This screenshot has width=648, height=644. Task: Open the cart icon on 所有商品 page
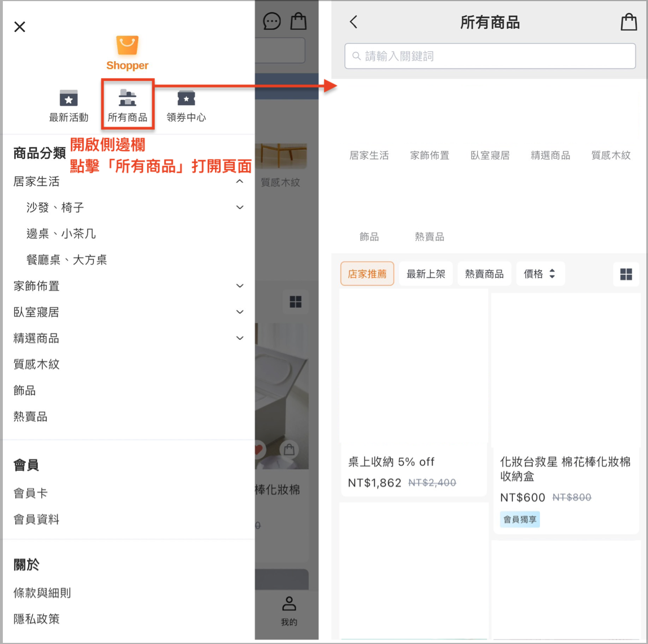(629, 22)
